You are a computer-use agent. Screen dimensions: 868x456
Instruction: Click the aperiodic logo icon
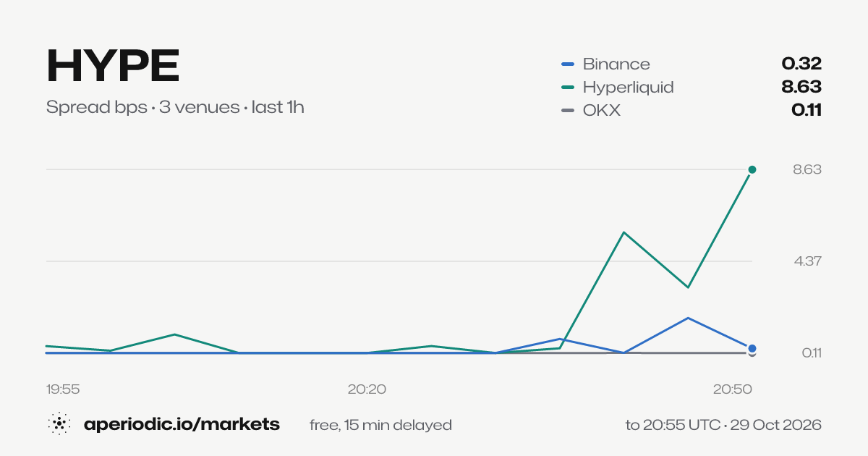point(59,425)
